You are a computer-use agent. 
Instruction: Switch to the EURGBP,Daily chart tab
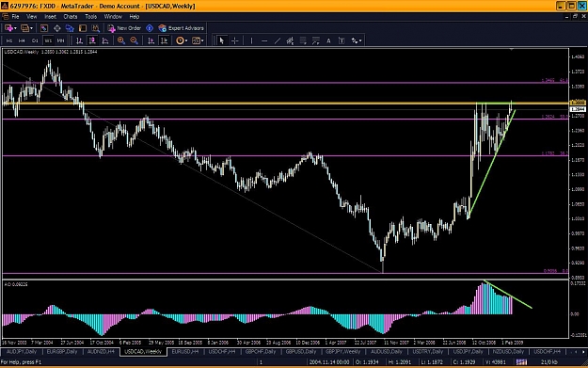(62, 352)
